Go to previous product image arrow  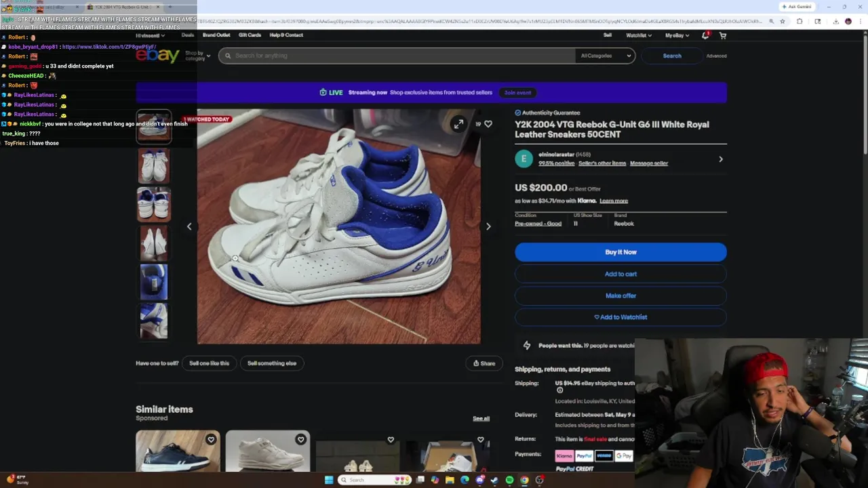click(x=189, y=226)
